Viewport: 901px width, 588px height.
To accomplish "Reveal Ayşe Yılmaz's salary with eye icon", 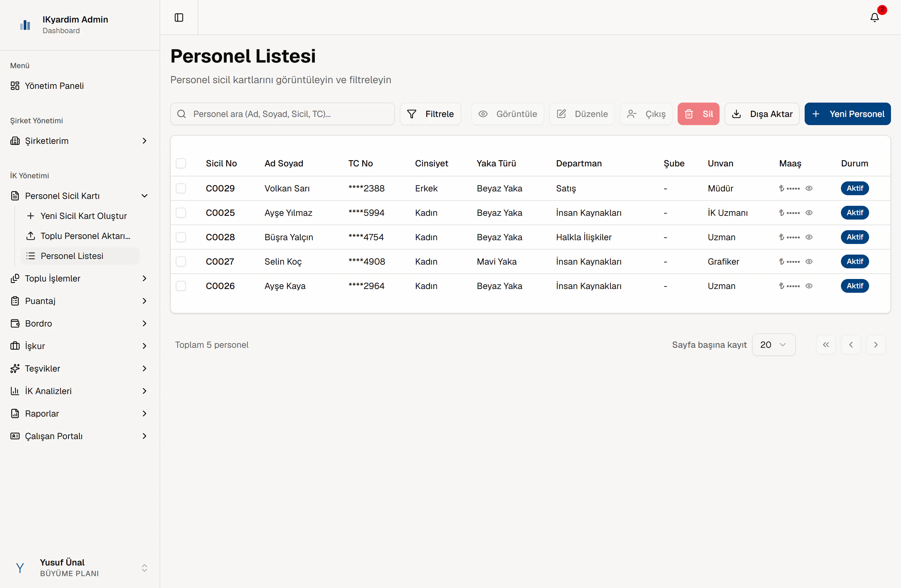I will point(809,213).
